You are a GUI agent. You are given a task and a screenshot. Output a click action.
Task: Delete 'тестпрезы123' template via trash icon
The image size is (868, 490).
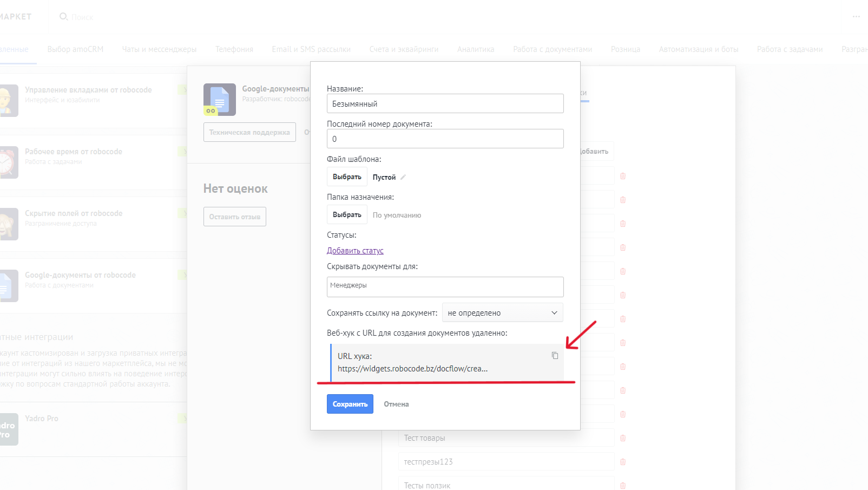click(x=623, y=462)
